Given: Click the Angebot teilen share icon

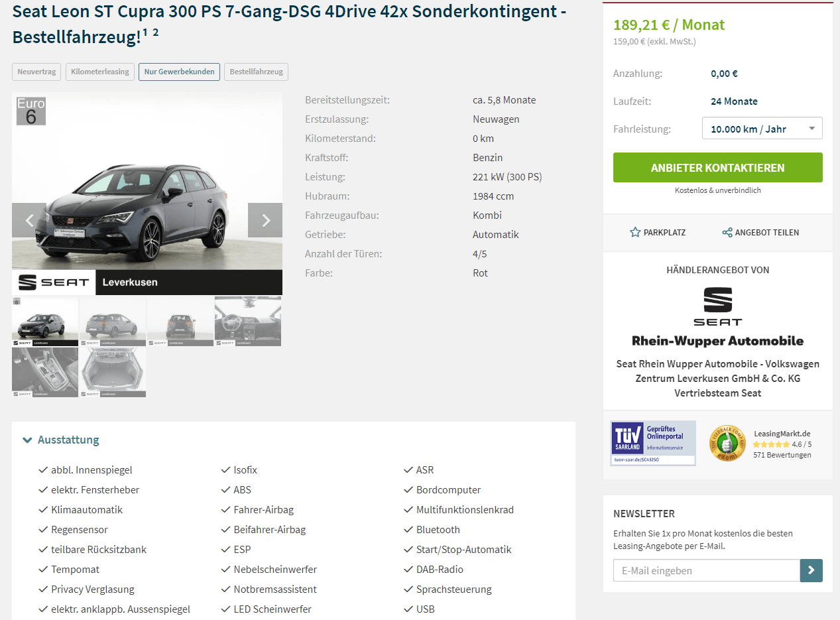Looking at the screenshot, I should click(x=727, y=232).
